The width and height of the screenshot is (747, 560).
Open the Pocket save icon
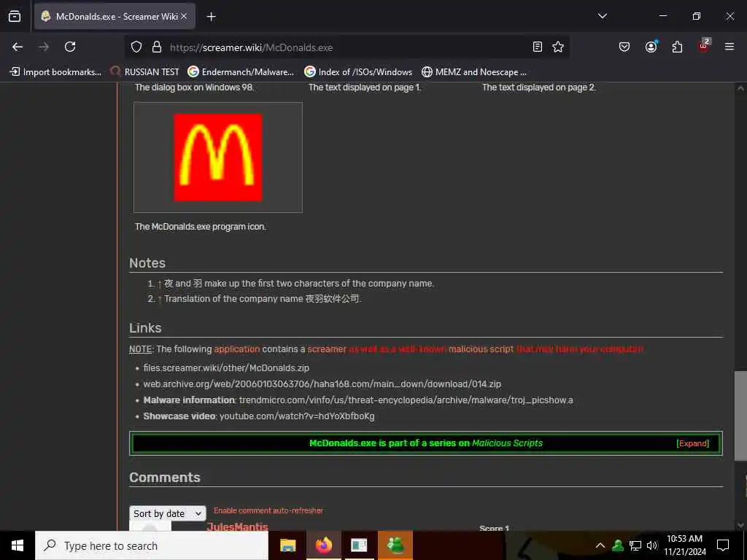click(624, 47)
